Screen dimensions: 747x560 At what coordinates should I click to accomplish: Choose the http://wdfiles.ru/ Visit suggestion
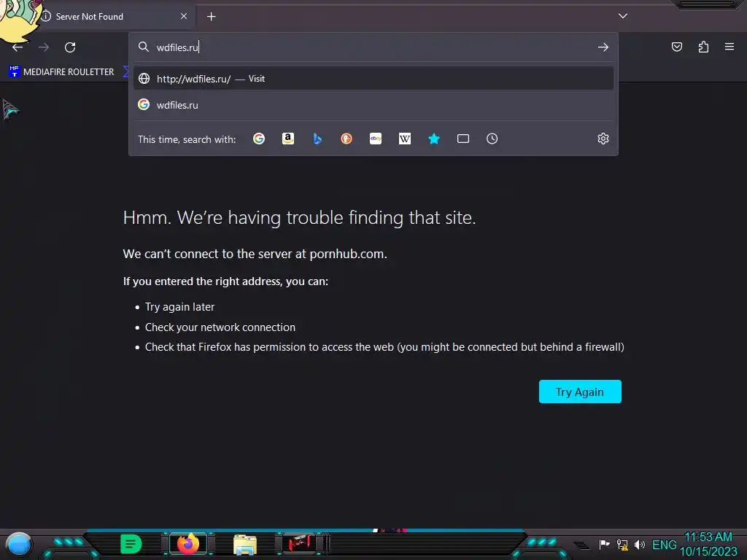point(373,79)
